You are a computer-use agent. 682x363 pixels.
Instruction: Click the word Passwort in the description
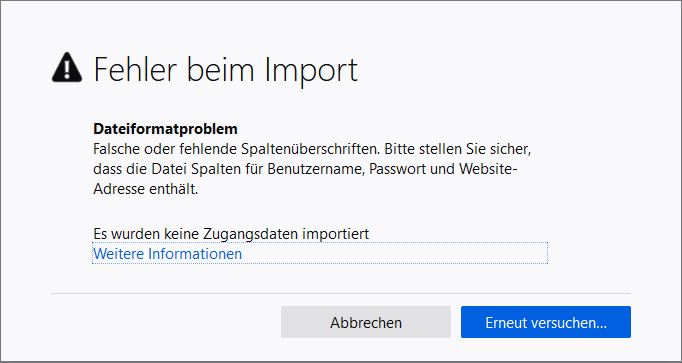point(397,169)
